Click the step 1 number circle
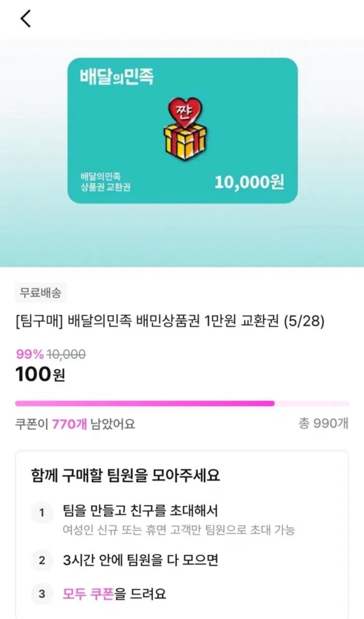 42,513
